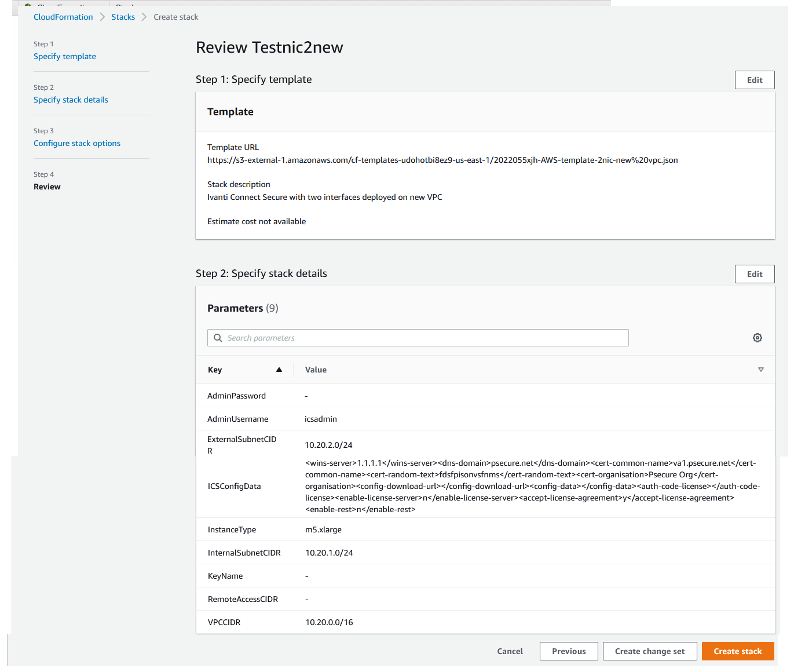Viewport: 794px width, 672px height.
Task: Select the 10.20.1.0/24 internal subnet value
Action: [x=329, y=553]
